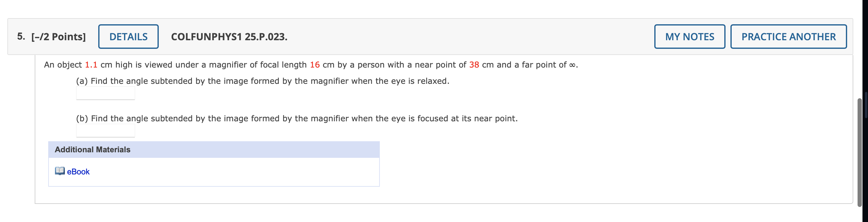Open DETAILS for question 5
This screenshot has width=868, height=222.
(128, 36)
